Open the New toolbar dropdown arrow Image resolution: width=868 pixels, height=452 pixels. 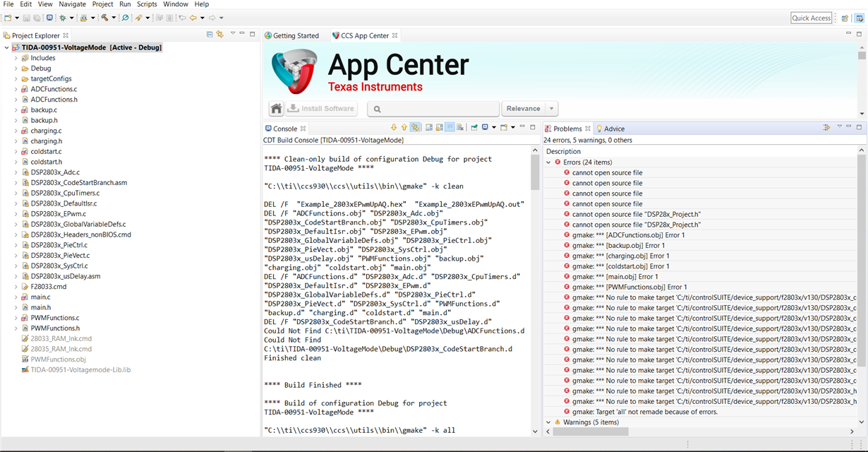(17, 18)
